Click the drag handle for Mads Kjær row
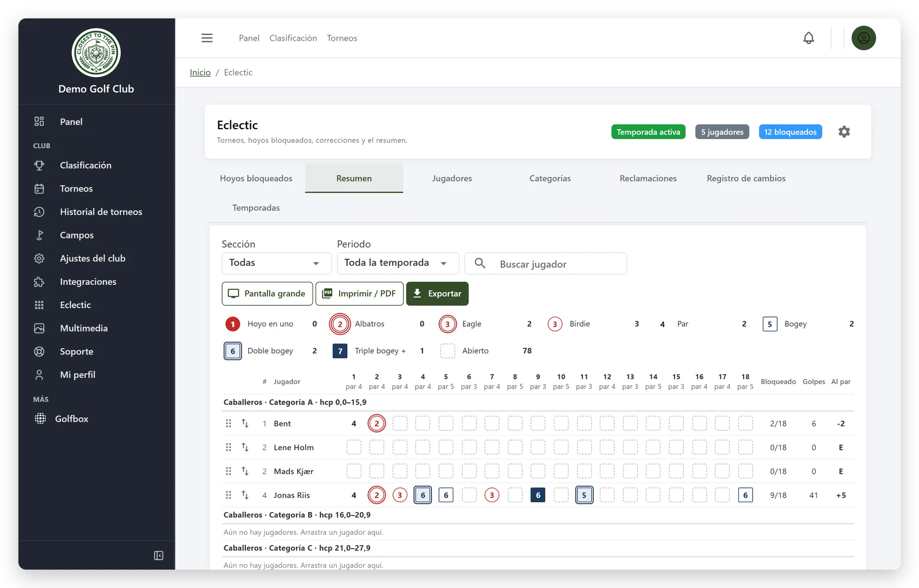The width and height of the screenshot is (919, 588). coord(228,471)
